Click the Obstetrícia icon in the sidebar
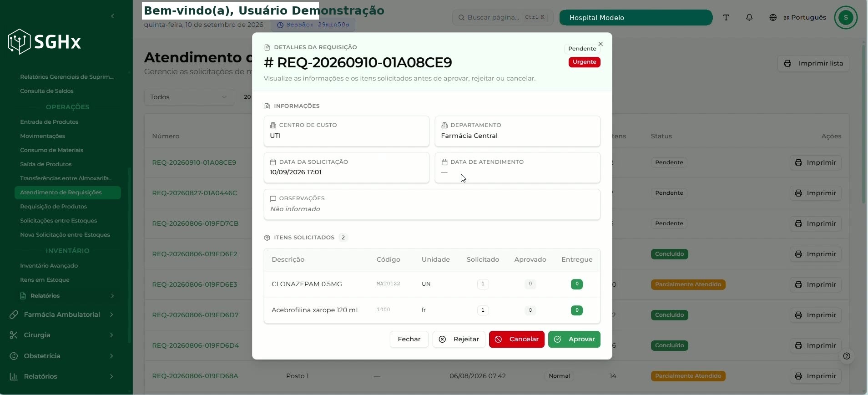Viewport: 868px width, 395px height. click(14, 356)
